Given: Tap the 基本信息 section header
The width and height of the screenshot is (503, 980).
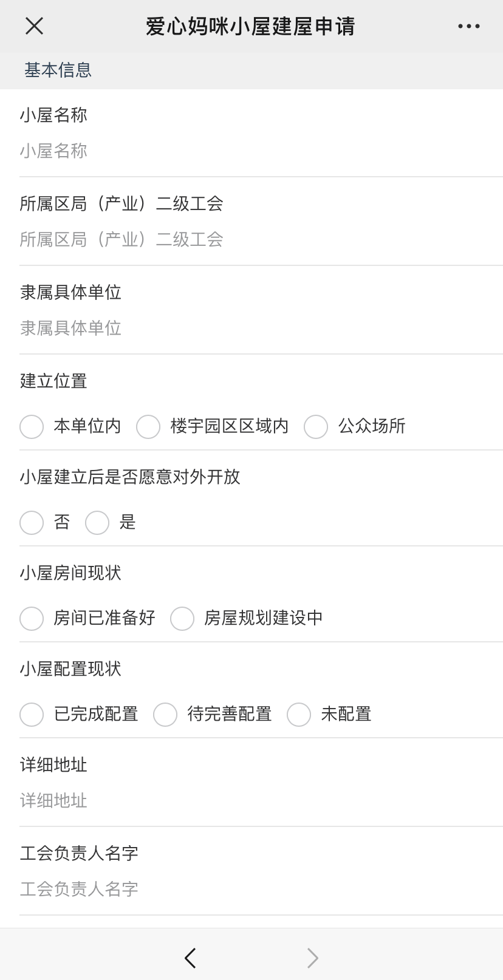Looking at the screenshot, I should pyautogui.click(x=58, y=70).
